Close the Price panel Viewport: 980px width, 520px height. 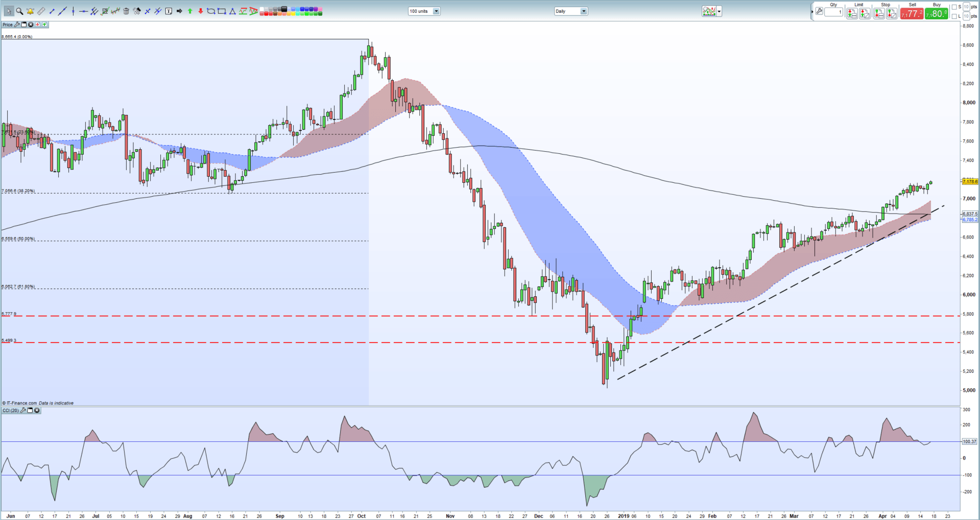click(31, 25)
